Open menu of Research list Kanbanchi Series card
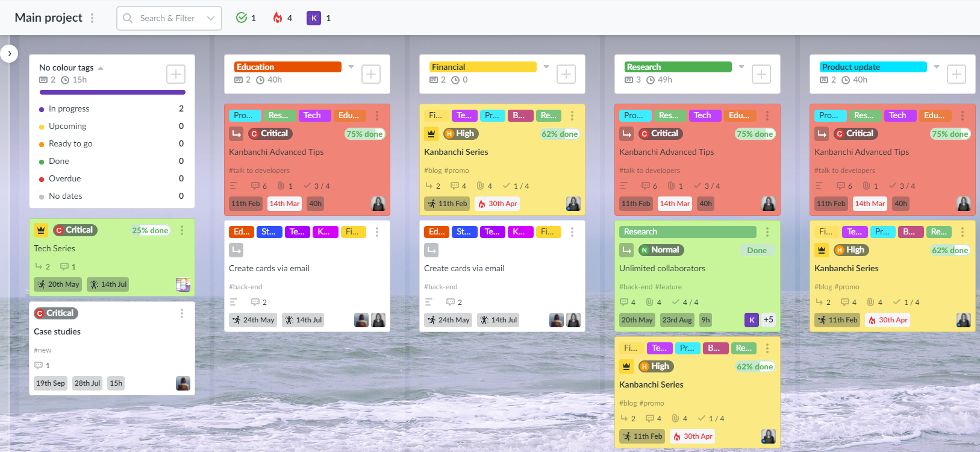 (767, 348)
